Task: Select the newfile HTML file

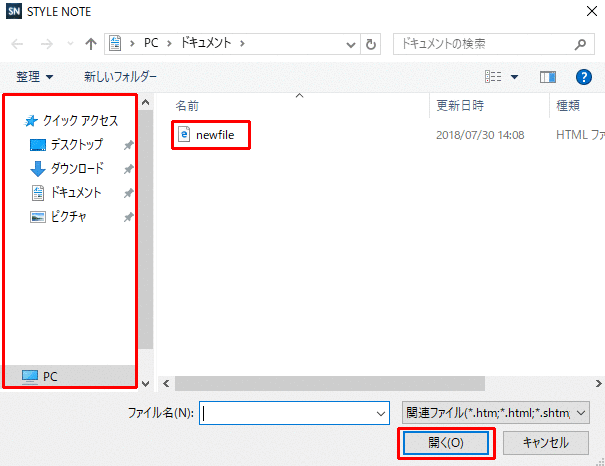Action: point(213,134)
